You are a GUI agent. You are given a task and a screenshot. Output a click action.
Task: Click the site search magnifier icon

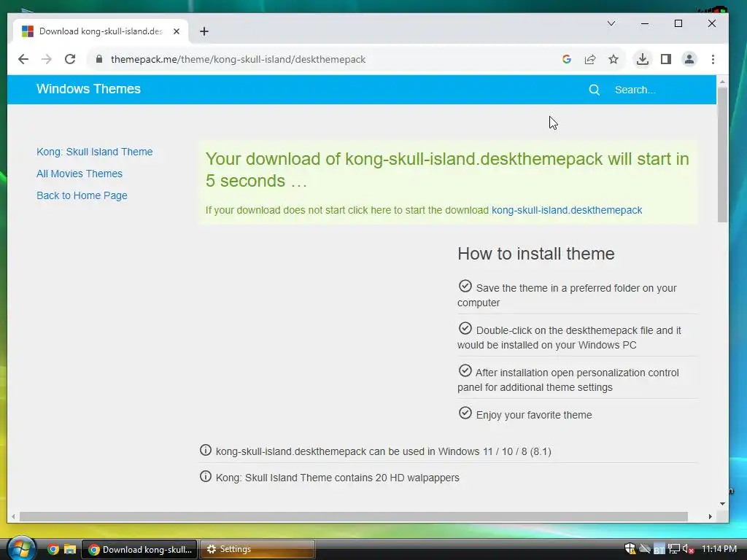[594, 90]
